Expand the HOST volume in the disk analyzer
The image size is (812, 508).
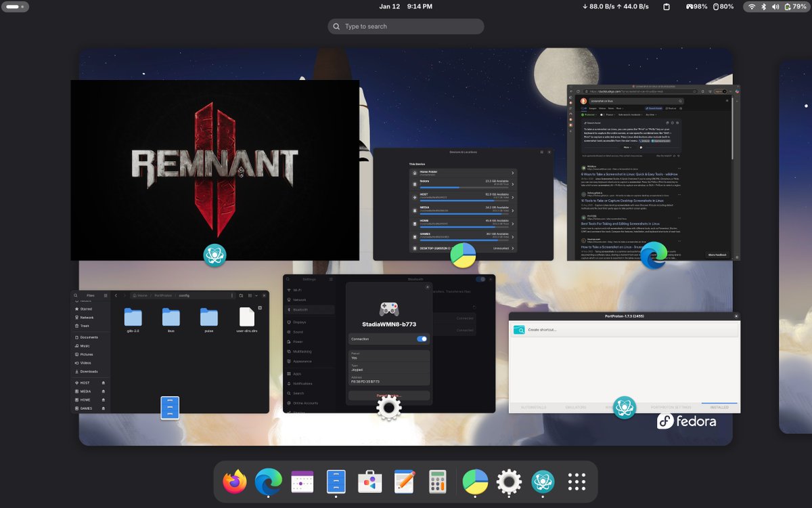464,196
